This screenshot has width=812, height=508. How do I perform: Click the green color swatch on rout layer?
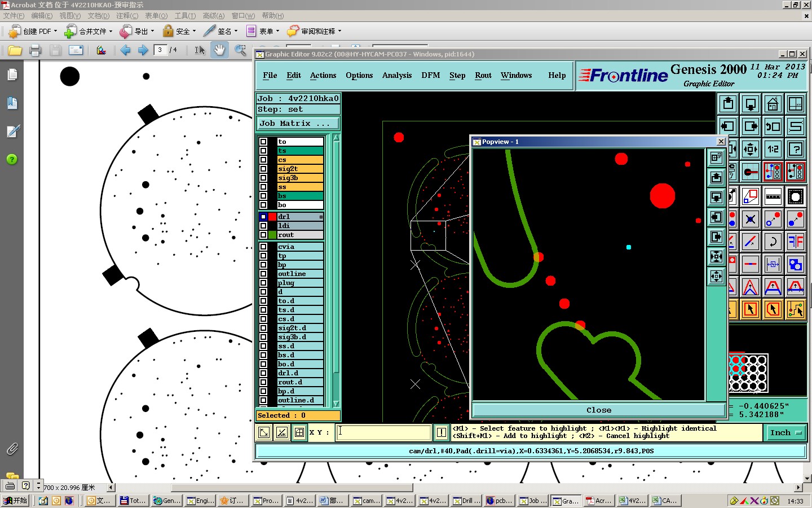[272, 235]
